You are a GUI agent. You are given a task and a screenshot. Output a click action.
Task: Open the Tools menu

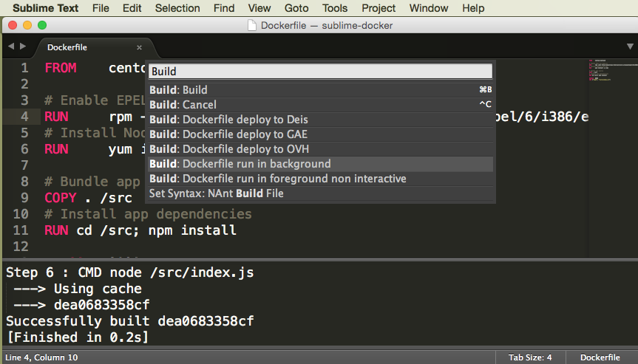click(335, 8)
